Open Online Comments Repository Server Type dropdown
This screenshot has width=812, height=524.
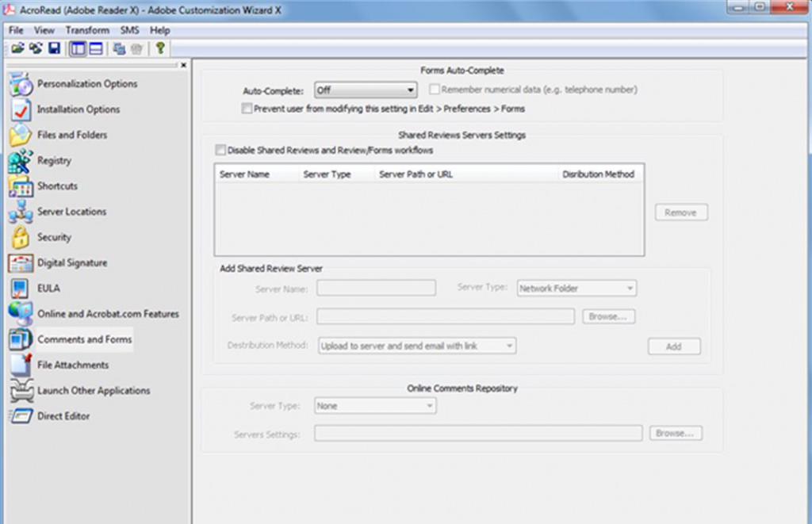tap(375, 406)
